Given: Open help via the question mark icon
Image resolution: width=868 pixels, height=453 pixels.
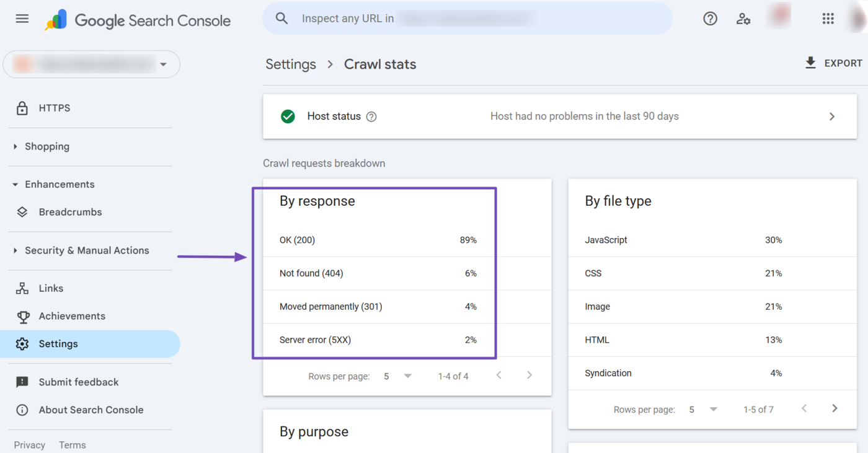Looking at the screenshot, I should (710, 19).
